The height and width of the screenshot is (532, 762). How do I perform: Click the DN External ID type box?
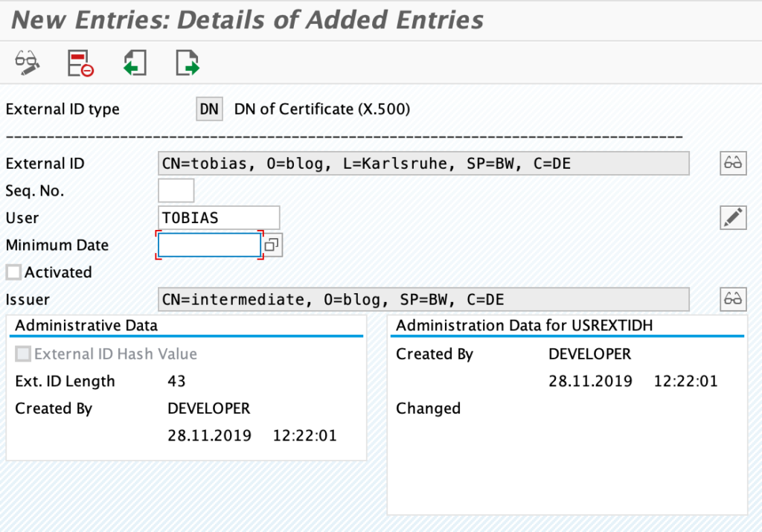tap(208, 109)
